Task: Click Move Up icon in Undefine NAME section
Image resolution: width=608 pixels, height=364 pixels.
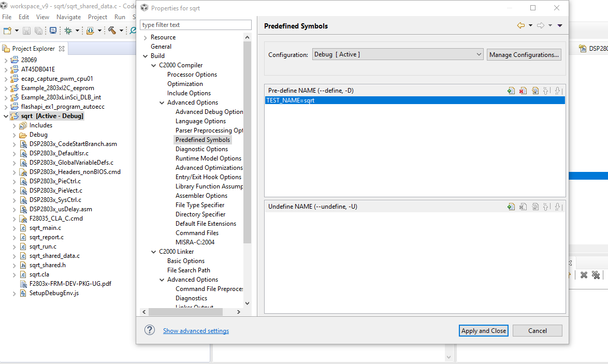Action: click(546, 207)
